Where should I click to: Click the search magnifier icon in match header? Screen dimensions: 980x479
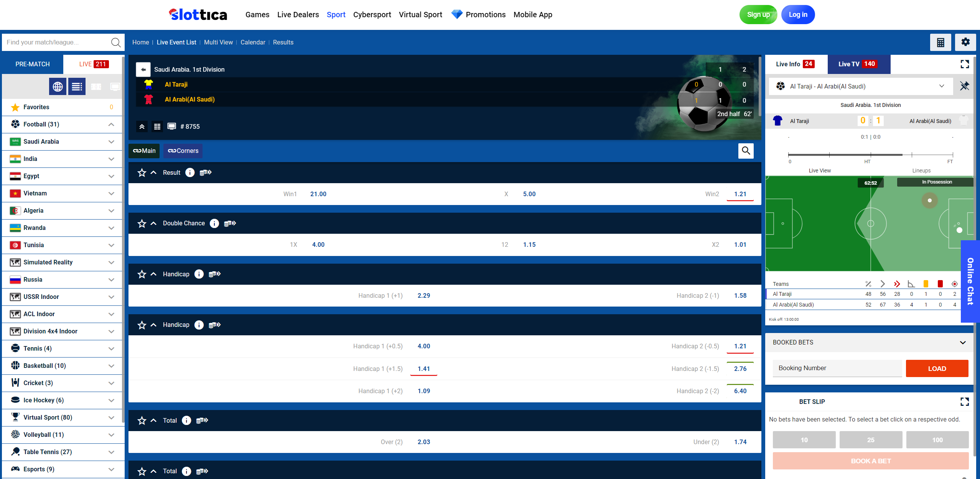coord(746,151)
